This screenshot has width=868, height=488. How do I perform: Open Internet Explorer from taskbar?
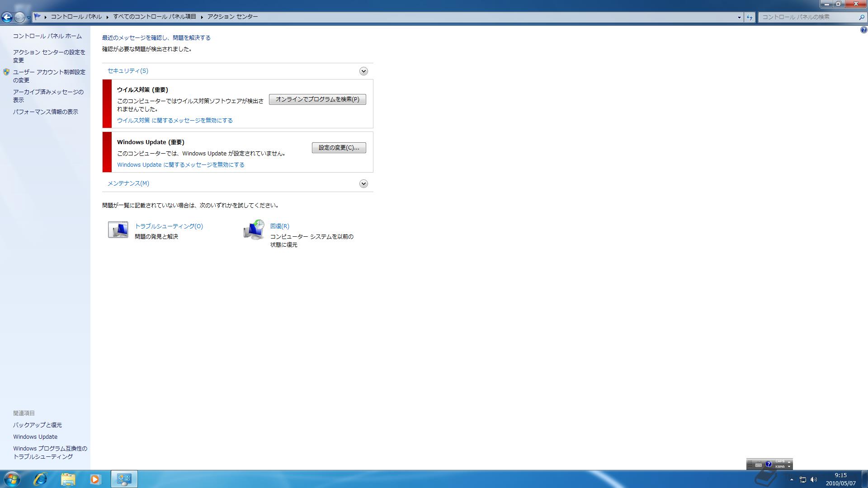[40, 479]
